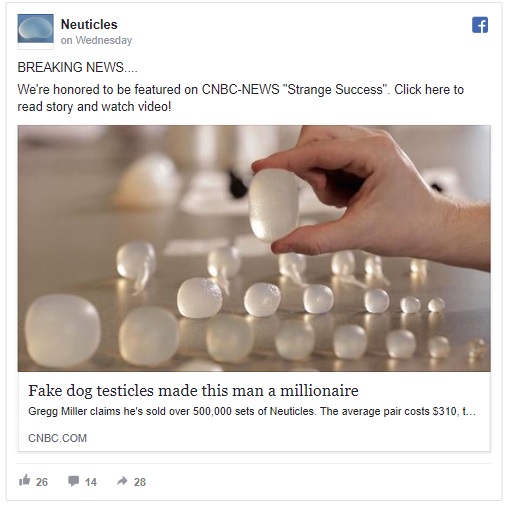Click the Gregg Miller article description text
The height and width of the screenshot is (507, 507).
pos(252,411)
